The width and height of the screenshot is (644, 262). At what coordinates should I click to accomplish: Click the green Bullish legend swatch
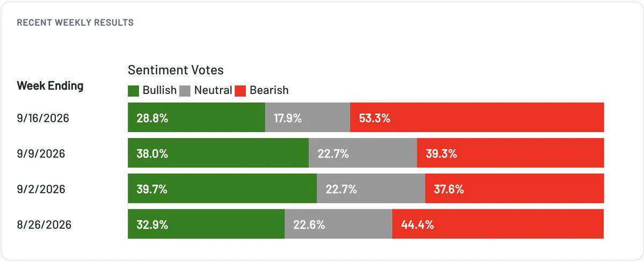tap(134, 91)
